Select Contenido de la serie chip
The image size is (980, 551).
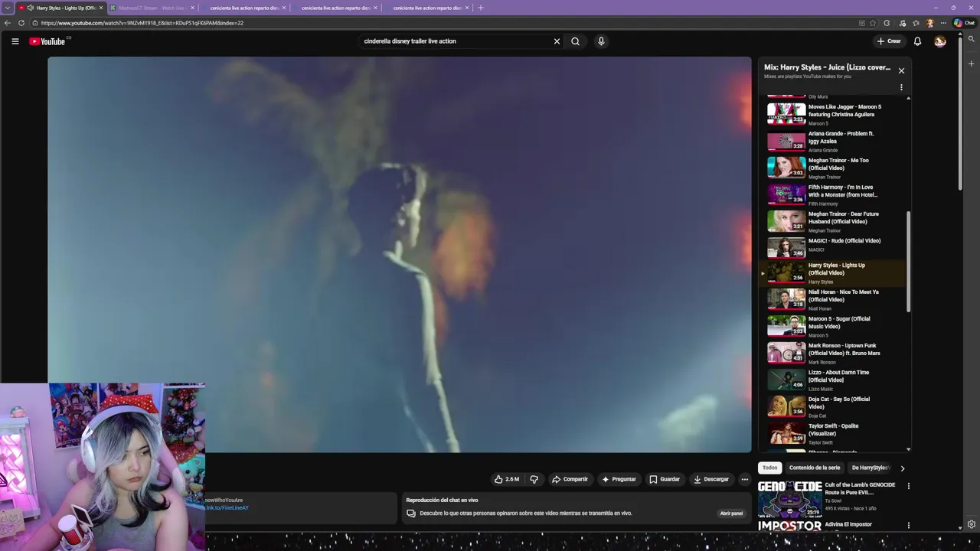tap(815, 468)
